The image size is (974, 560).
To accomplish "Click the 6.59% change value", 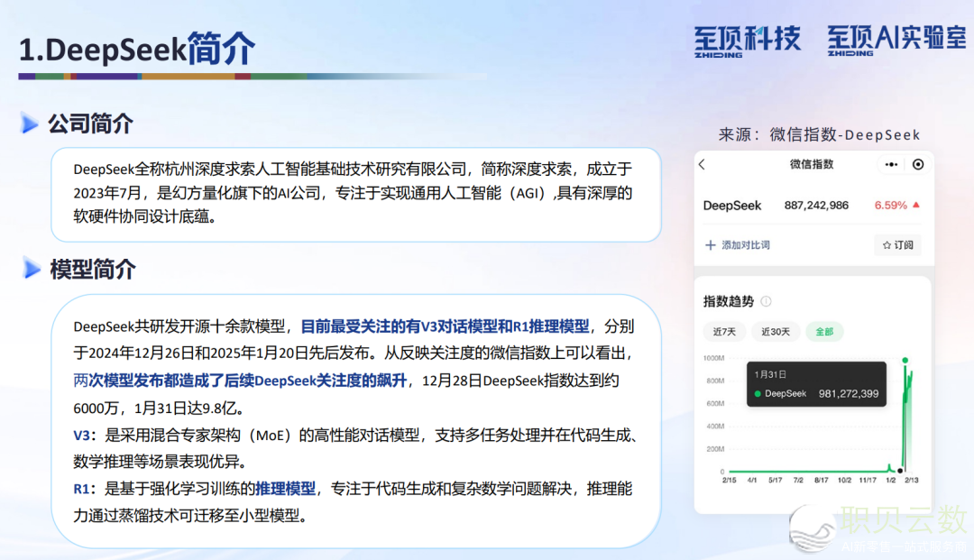I will tap(891, 206).
